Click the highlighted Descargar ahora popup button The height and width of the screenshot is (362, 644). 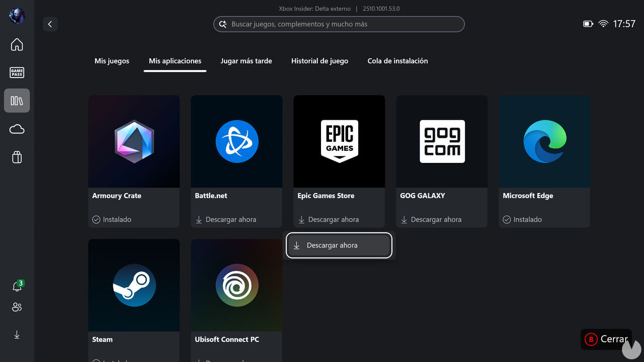[x=339, y=245]
